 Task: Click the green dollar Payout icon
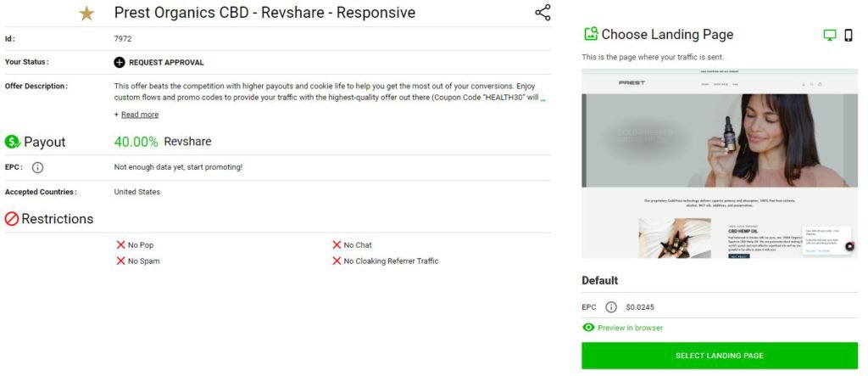pos(12,142)
